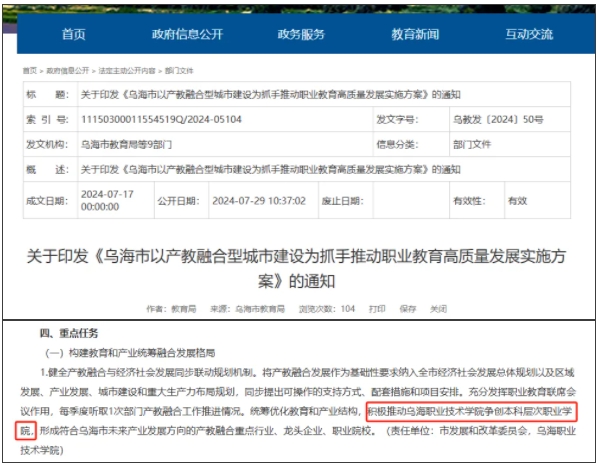Click the 四、重点任务 section heading
Screen dimensions: 597x466
click(x=69, y=334)
